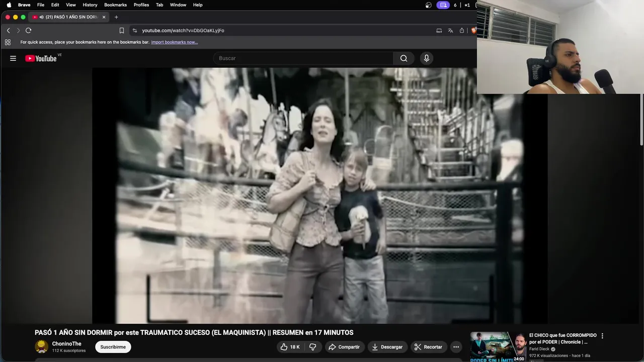Click the video title PASÓ 1 AÑO SIN DORMIR
Viewport: 644px width, 362px height.
[x=194, y=333]
